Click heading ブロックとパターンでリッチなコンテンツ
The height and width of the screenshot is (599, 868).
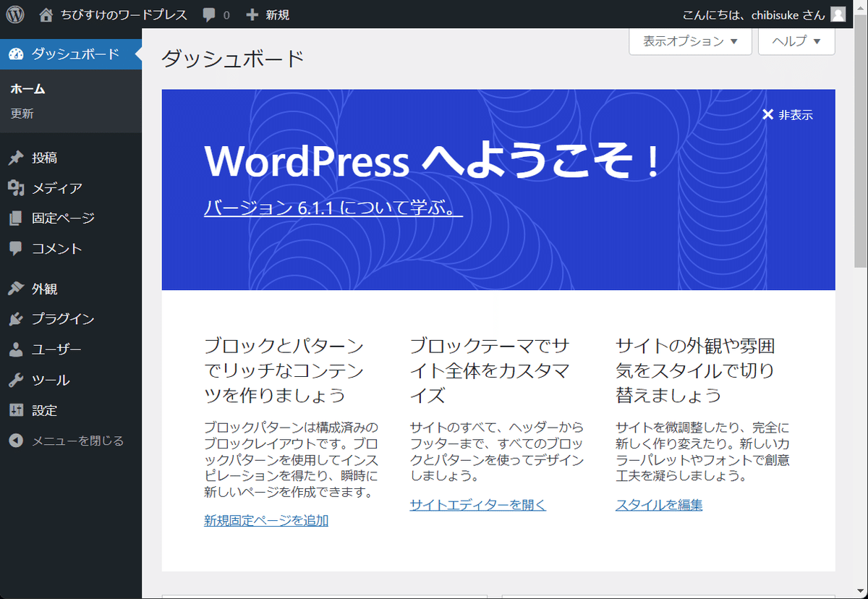click(x=284, y=370)
